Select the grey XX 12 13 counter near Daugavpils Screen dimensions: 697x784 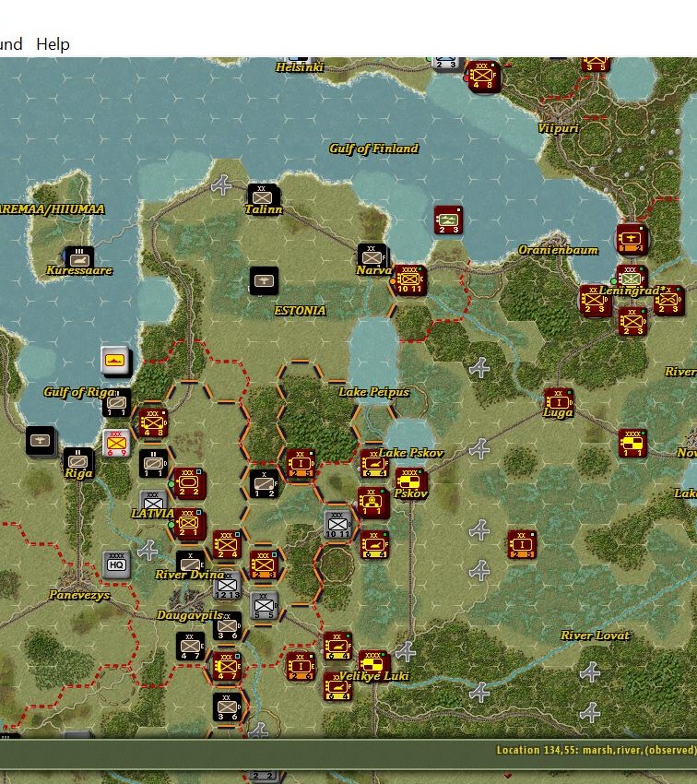coord(227,585)
